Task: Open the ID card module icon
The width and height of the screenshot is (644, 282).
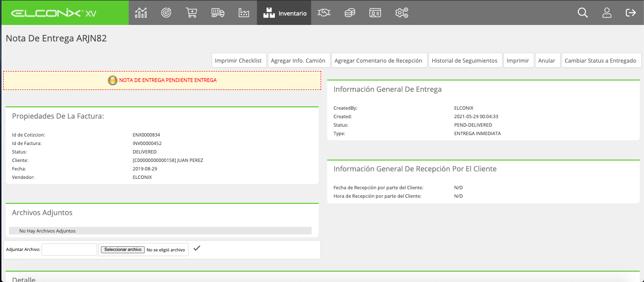Action: click(375, 13)
